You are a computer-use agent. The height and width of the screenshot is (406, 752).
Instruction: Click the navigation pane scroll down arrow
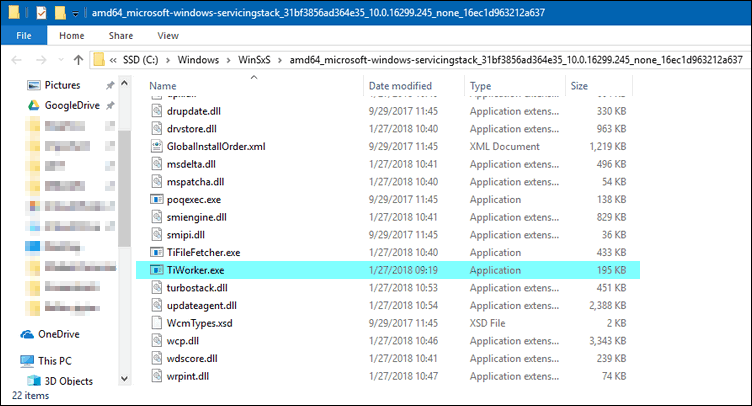[x=124, y=379]
